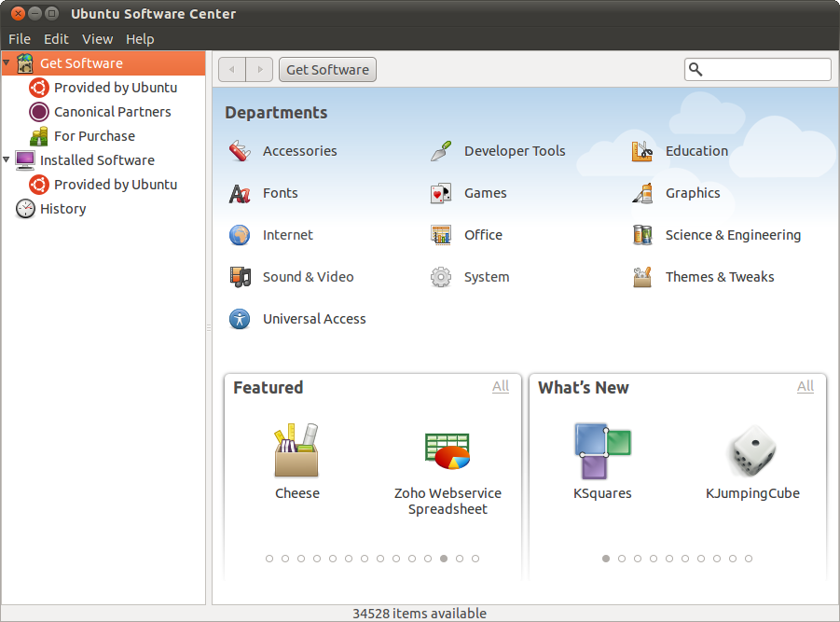Show all What's New apps via All link
840x622 pixels.
click(x=806, y=386)
